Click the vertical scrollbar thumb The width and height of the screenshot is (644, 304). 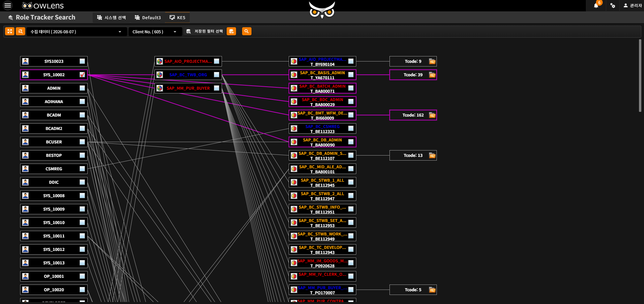click(x=640, y=75)
